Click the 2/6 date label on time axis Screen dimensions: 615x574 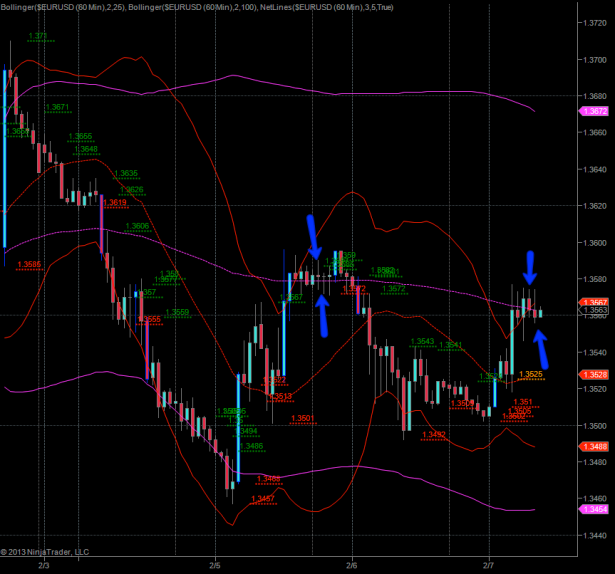351,566
